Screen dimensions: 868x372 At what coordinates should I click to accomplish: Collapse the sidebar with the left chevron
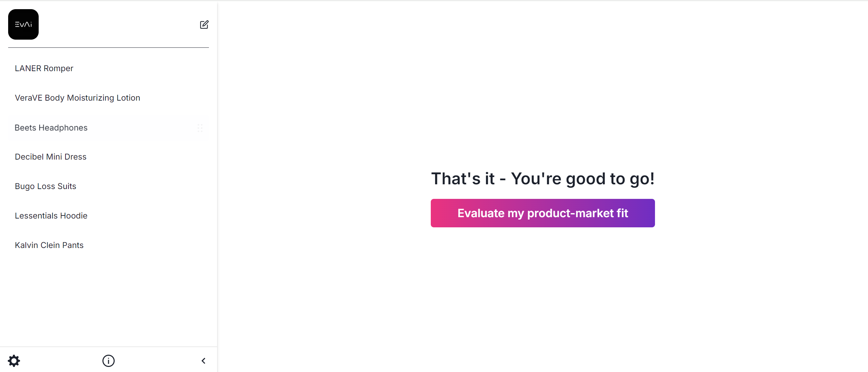pyautogui.click(x=204, y=361)
